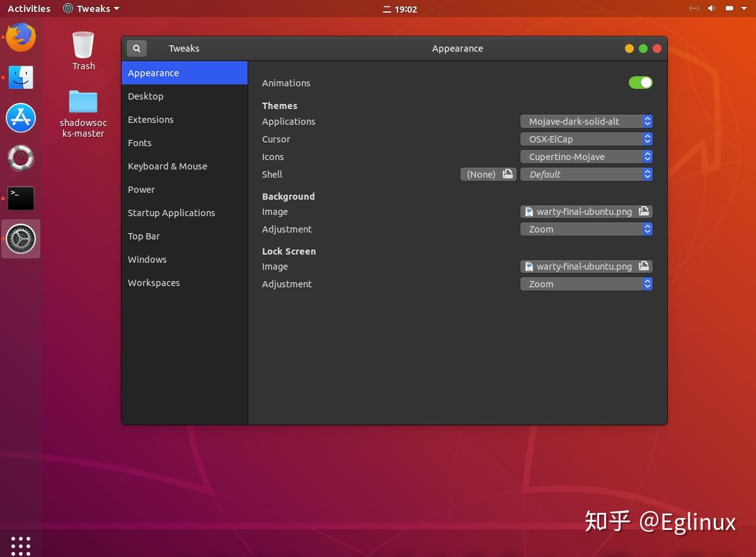This screenshot has width=756, height=557.
Task: Open the search in Tweaks header bar
Action: click(137, 48)
